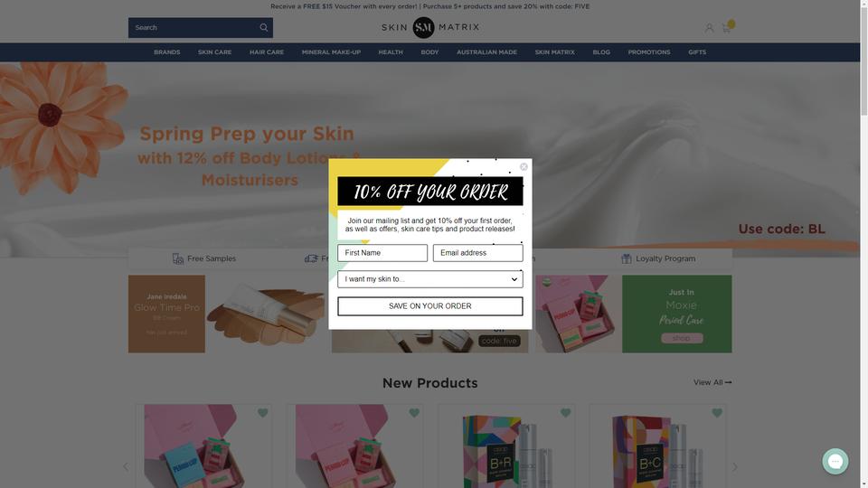Follow the View All link
Viewport: 868px width, 488px height.
click(x=712, y=382)
